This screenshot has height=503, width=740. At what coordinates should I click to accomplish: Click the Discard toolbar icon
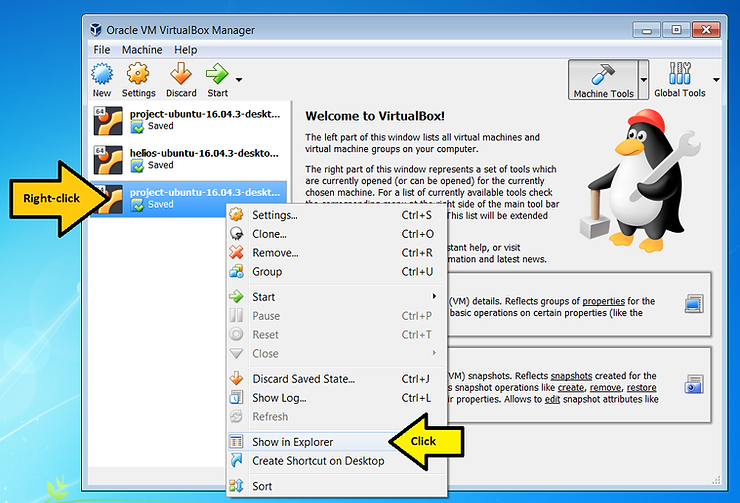(x=181, y=75)
